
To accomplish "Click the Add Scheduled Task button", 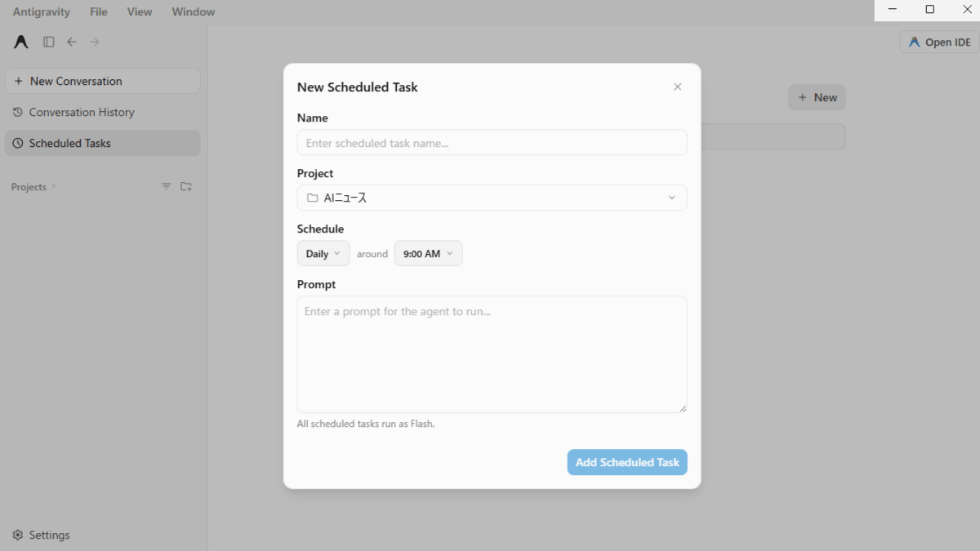I will pyautogui.click(x=627, y=462).
